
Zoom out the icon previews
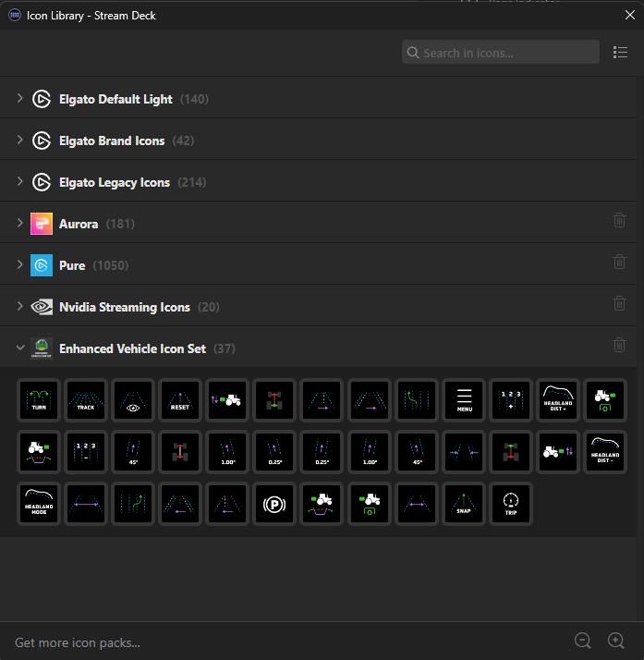583,641
